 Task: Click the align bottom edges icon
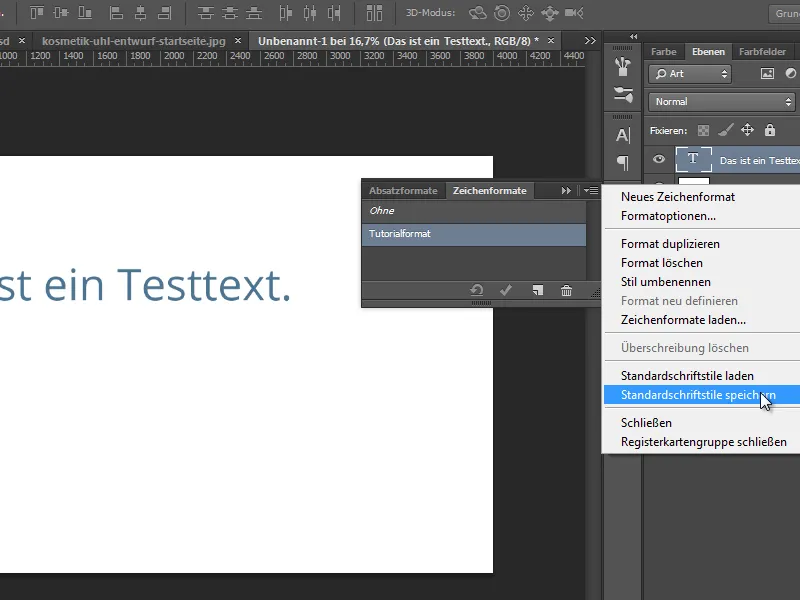pyautogui.click(x=85, y=13)
